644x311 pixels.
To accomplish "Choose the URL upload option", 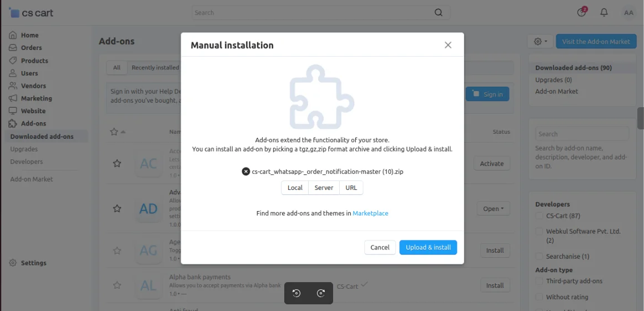I will [351, 188].
